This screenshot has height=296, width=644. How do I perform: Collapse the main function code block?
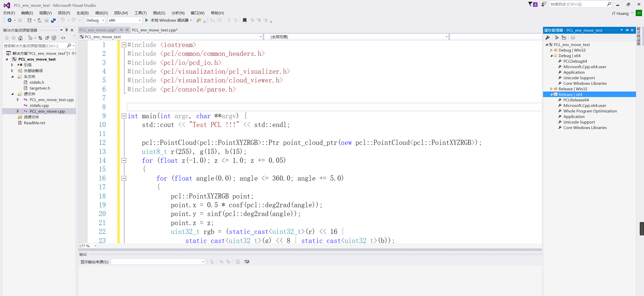click(124, 116)
